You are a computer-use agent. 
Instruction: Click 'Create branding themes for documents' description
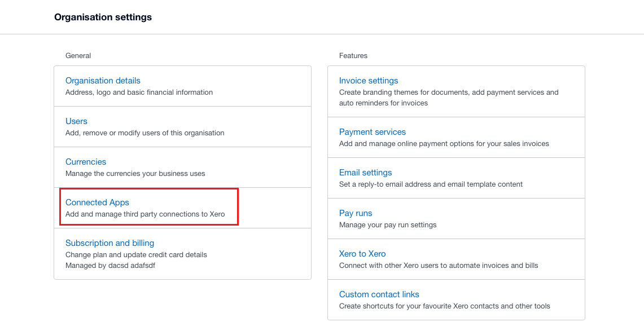coord(449,98)
